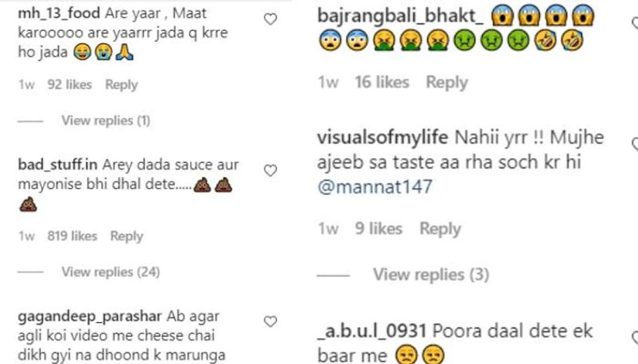
Task: Like the mh_13_food comment
Action: click(x=270, y=19)
